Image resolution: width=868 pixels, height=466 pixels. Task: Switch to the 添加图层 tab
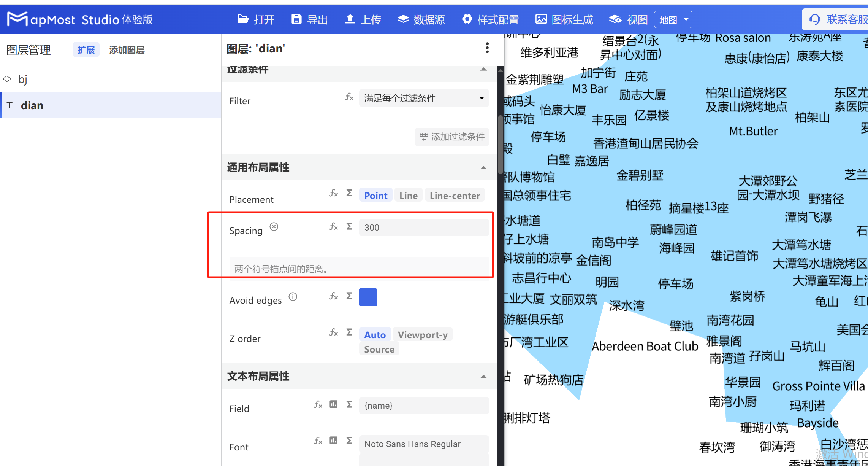coord(127,49)
